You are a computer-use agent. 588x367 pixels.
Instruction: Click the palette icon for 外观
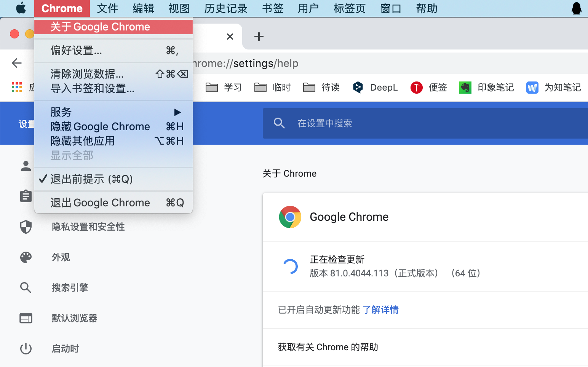click(26, 257)
